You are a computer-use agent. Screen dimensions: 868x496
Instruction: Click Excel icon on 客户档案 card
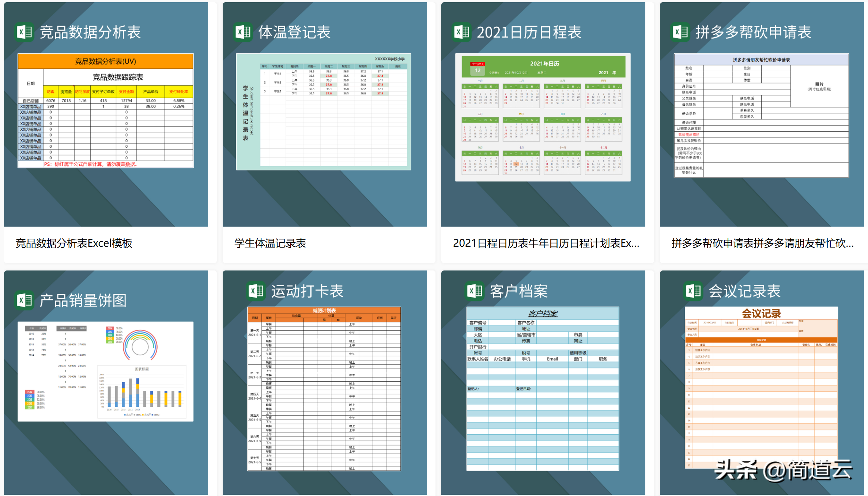coord(475,291)
